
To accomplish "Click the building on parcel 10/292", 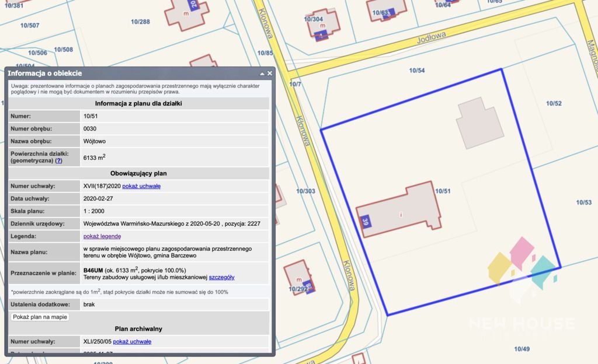I will [x=300, y=277].
